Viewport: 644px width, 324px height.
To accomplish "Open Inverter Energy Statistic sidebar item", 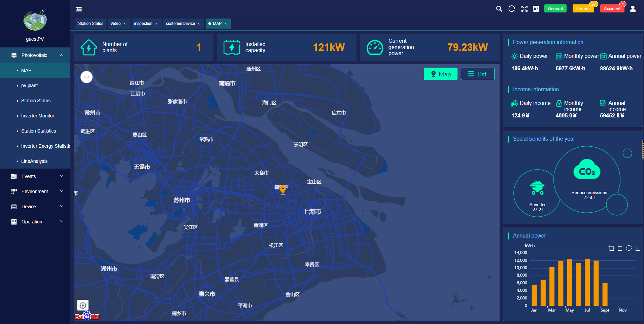I will tap(35, 146).
